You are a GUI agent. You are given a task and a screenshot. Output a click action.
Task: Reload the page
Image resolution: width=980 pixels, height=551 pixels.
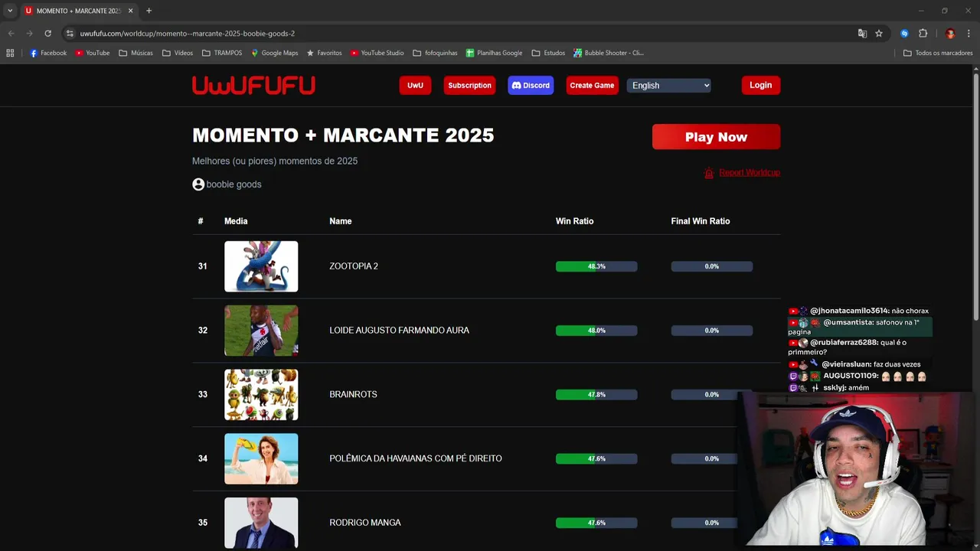(47, 34)
